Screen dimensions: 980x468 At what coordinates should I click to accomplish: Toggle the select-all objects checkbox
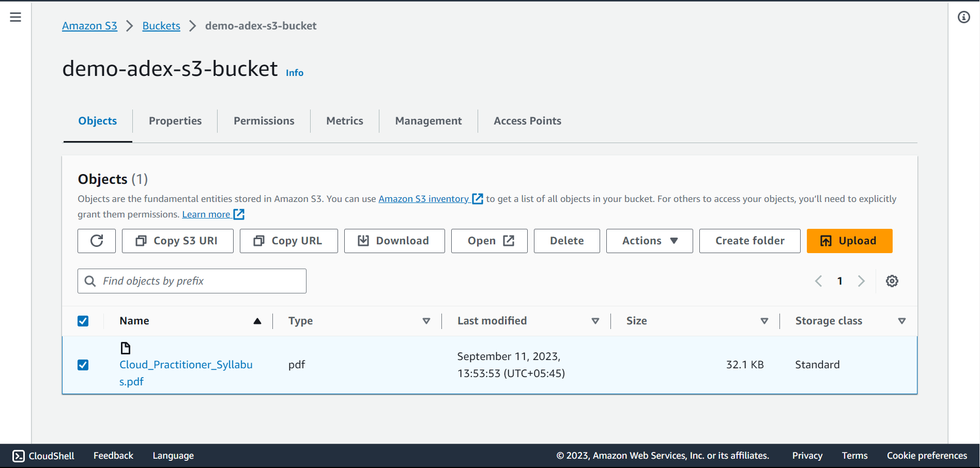(83, 321)
